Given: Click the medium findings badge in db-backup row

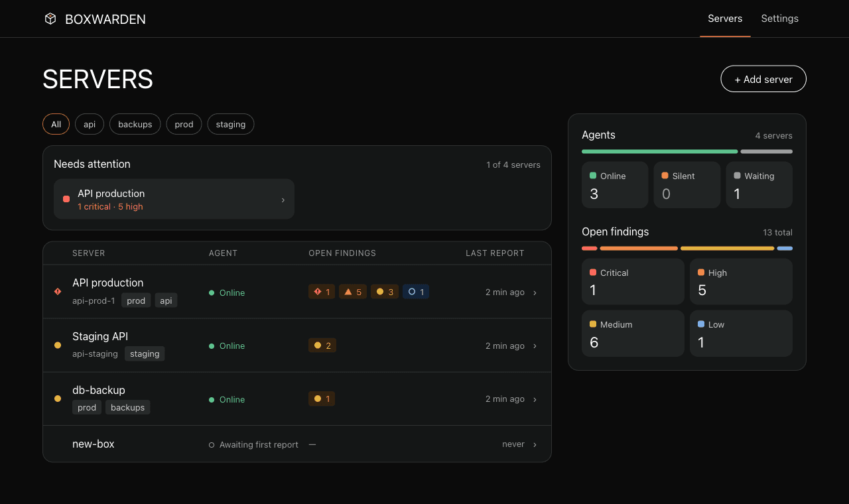Looking at the screenshot, I should click(x=322, y=399).
